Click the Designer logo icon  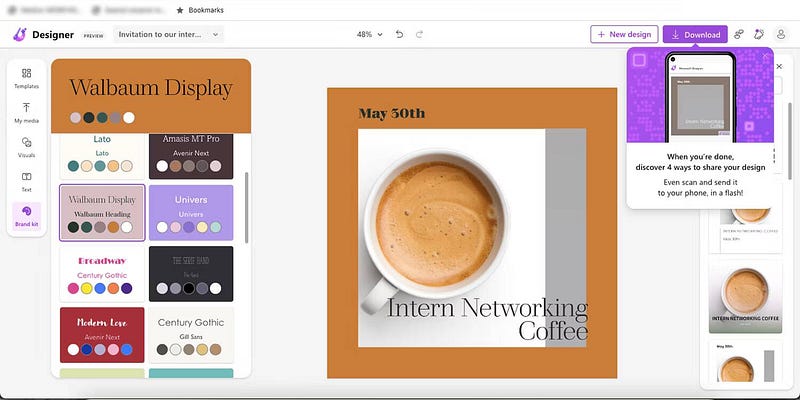(x=20, y=34)
